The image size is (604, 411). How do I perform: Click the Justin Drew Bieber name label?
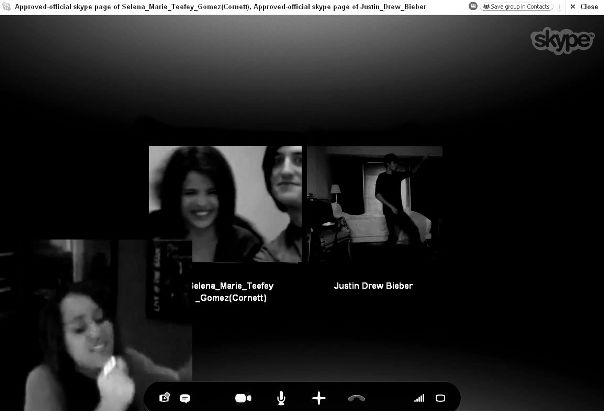tap(373, 286)
